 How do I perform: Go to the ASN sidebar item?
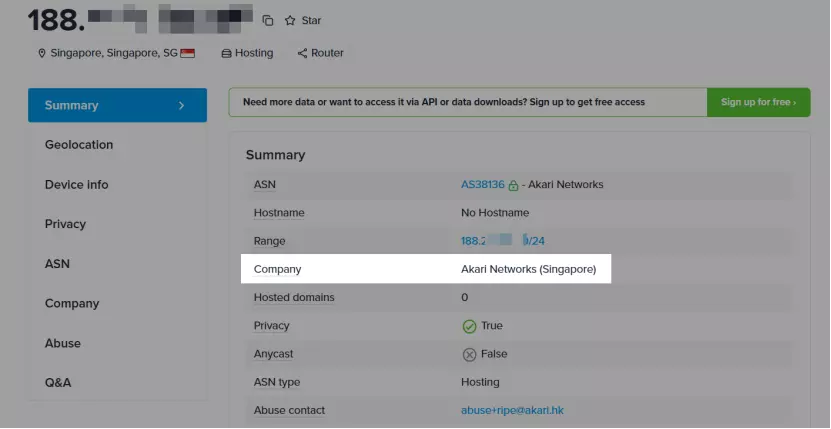[x=57, y=264]
